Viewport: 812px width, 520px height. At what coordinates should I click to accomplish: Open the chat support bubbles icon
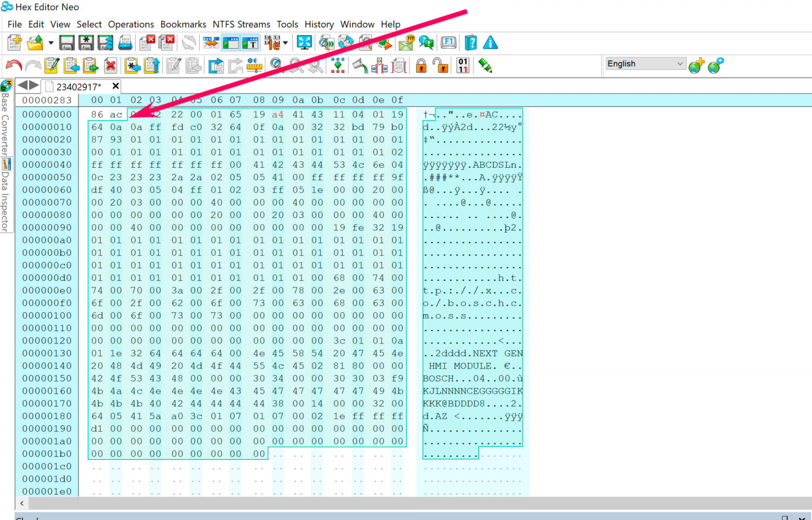(426, 43)
